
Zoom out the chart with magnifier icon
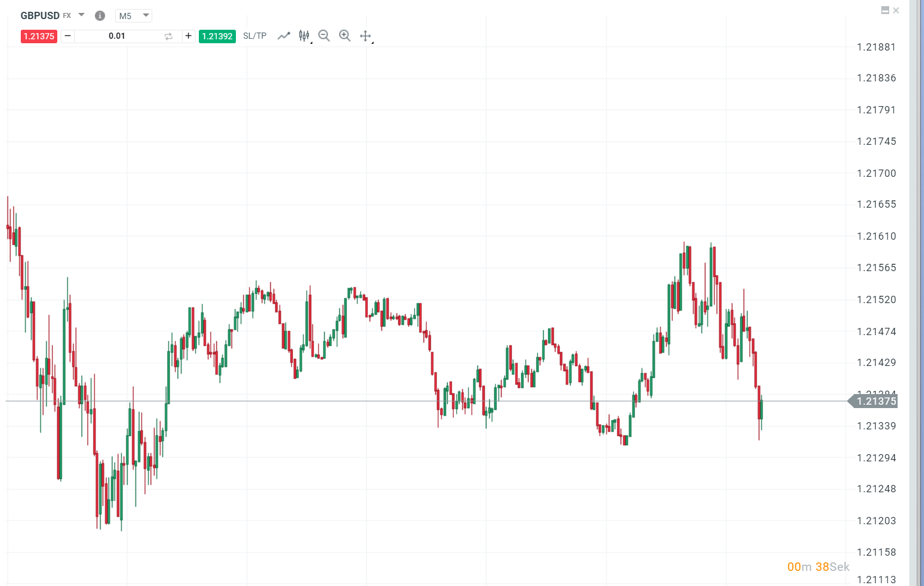click(x=324, y=35)
